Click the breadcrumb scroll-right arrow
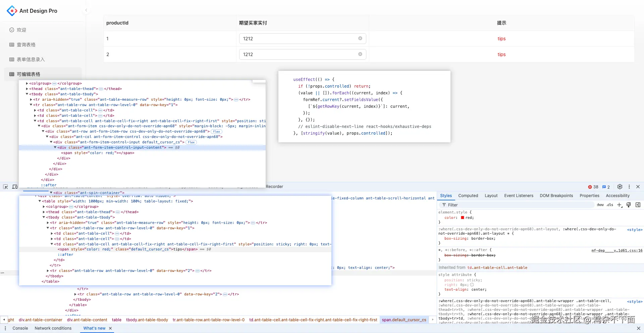 [433, 320]
